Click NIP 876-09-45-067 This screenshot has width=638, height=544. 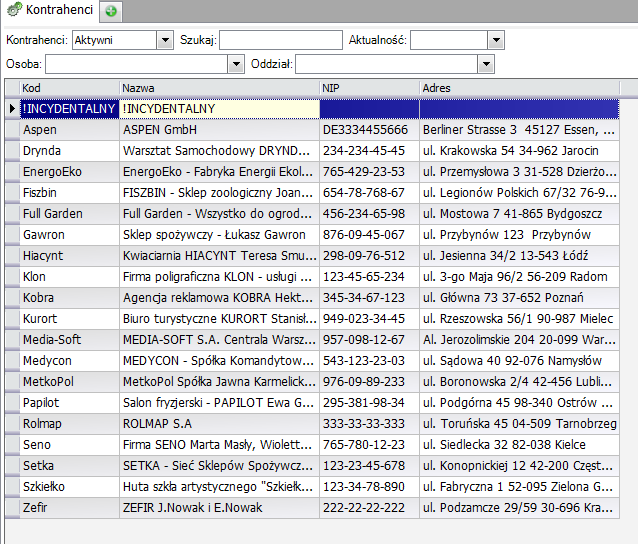tap(369, 235)
